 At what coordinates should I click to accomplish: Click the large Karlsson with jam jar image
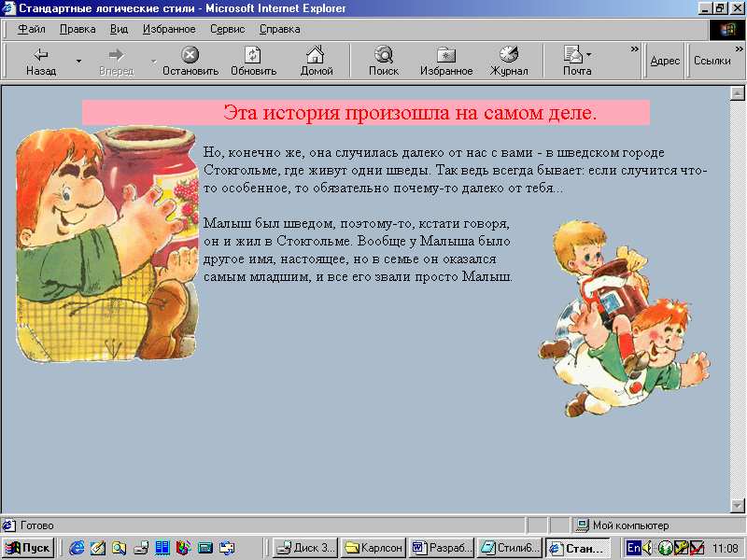[107, 244]
